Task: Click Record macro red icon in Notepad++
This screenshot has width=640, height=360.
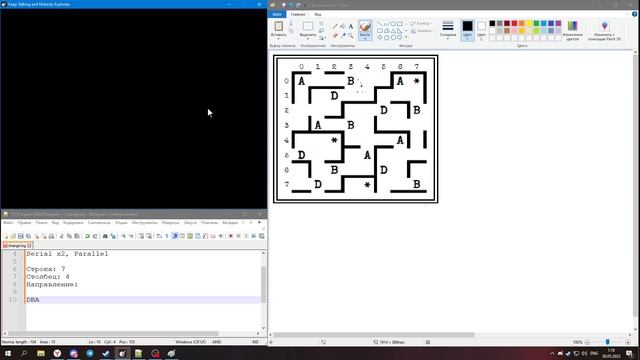Action: pos(231,236)
